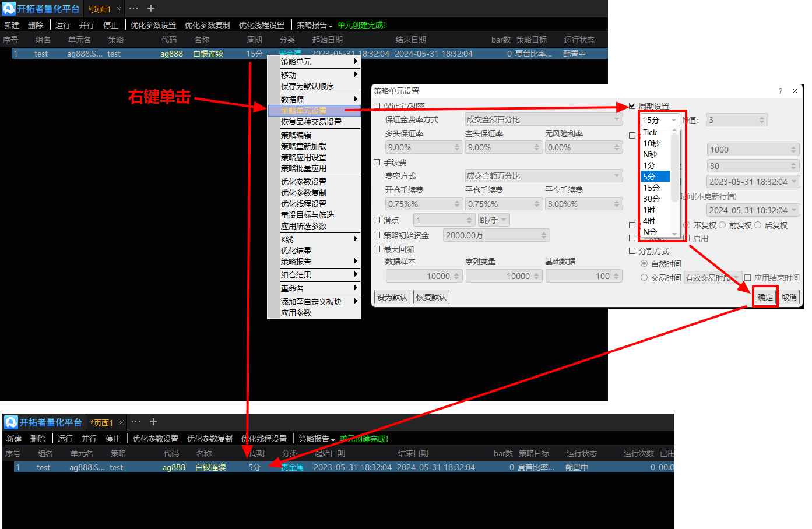Click 停止 in the lower window toolbar
This screenshot has height=529, width=812.
[x=113, y=439]
